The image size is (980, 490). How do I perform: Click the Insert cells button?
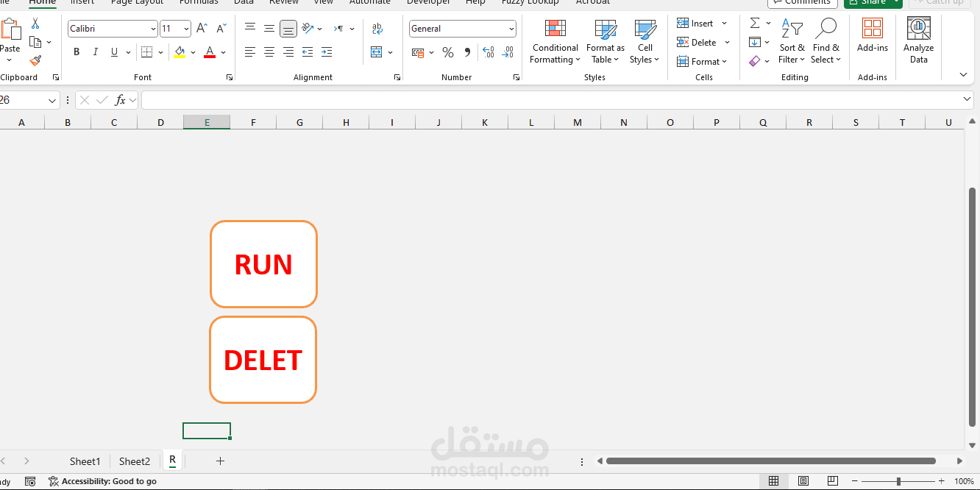pyautogui.click(x=695, y=24)
